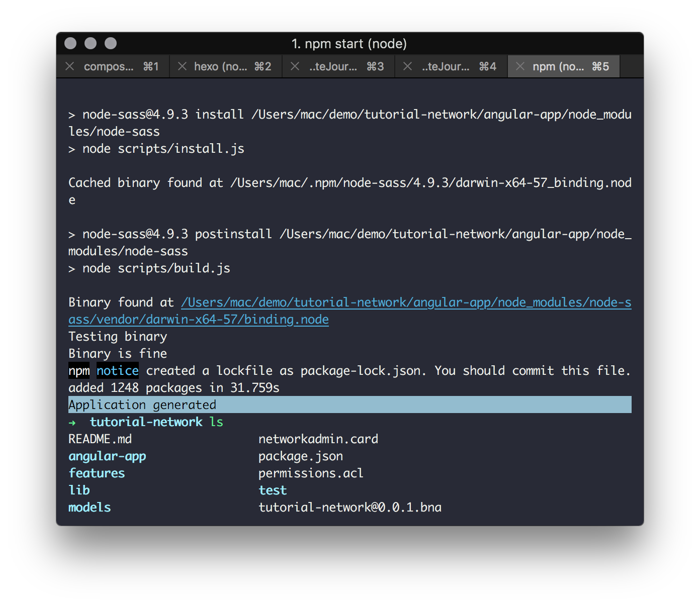Click the green zoom traffic-light icon
The height and width of the screenshot is (606, 700).
pyautogui.click(x=110, y=43)
